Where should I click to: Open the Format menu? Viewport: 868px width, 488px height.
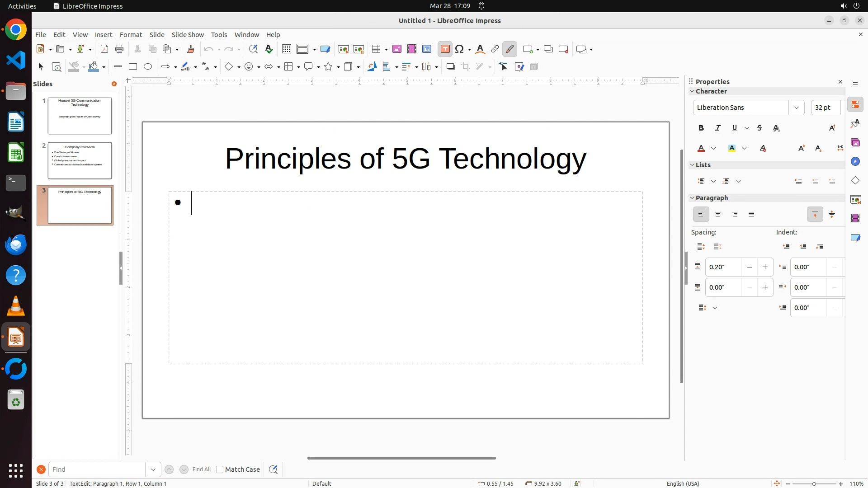click(131, 35)
